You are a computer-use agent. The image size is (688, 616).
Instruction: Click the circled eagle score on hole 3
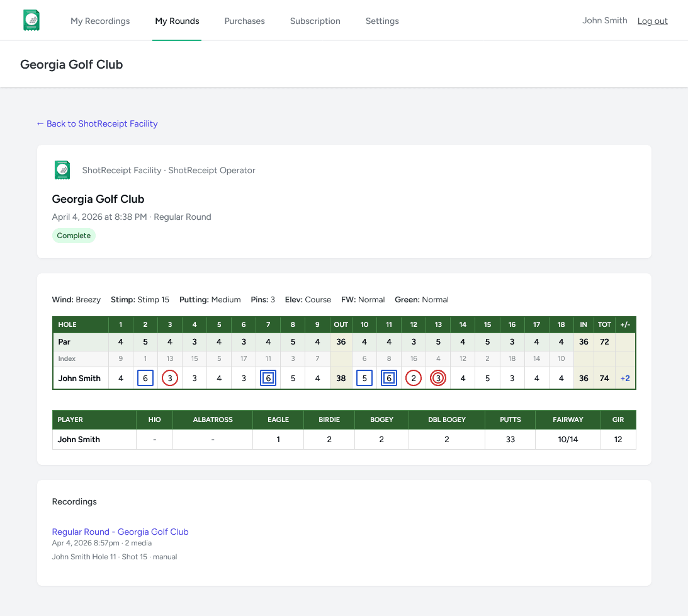pyautogui.click(x=169, y=378)
